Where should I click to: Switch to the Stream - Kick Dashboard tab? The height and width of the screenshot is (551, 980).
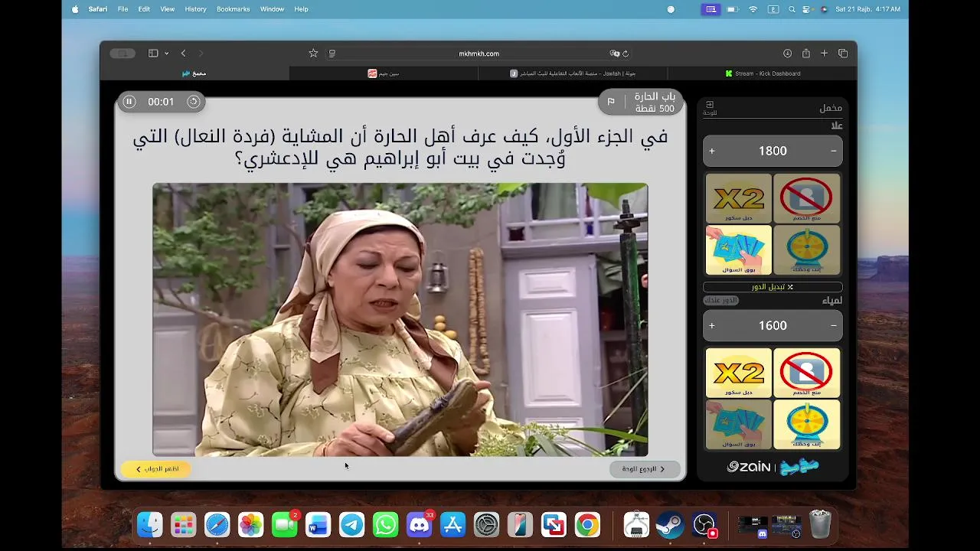click(x=763, y=73)
